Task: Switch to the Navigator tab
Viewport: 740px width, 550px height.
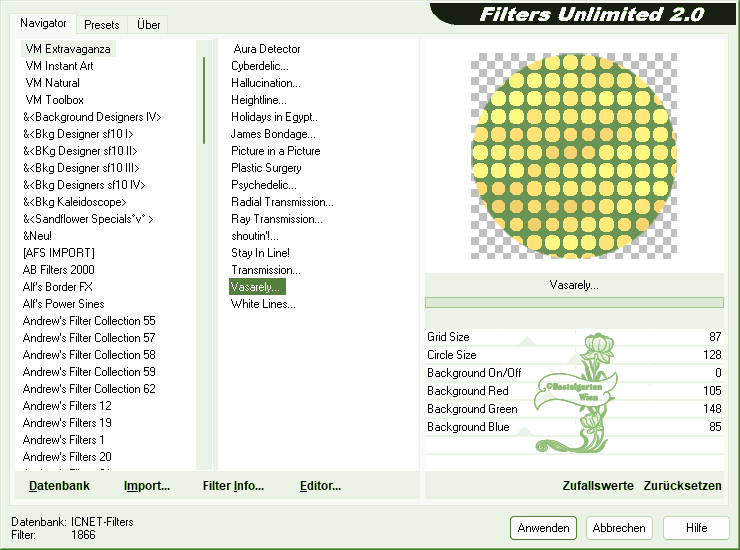Action: click(x=43, y=23)
